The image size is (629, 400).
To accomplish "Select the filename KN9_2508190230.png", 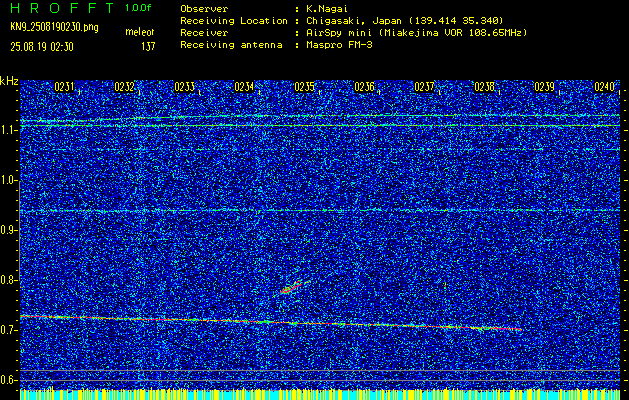I will [54, 27].
